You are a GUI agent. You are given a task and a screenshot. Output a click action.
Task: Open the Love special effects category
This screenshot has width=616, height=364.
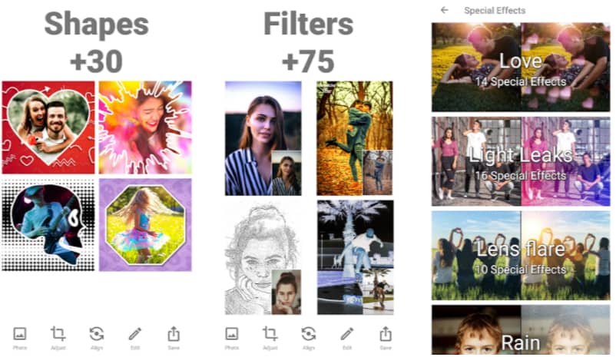521,67
